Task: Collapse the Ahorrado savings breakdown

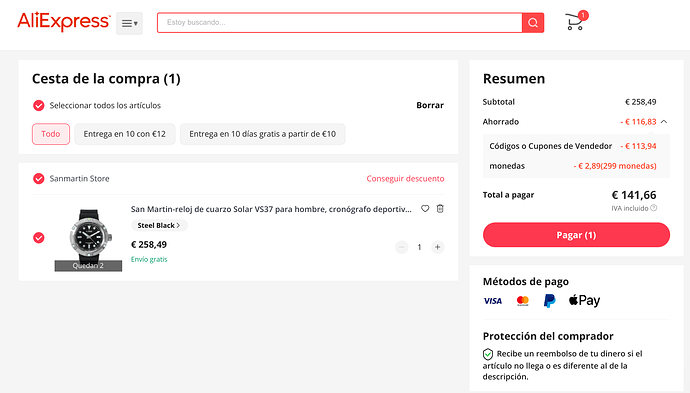Action: 664,121
